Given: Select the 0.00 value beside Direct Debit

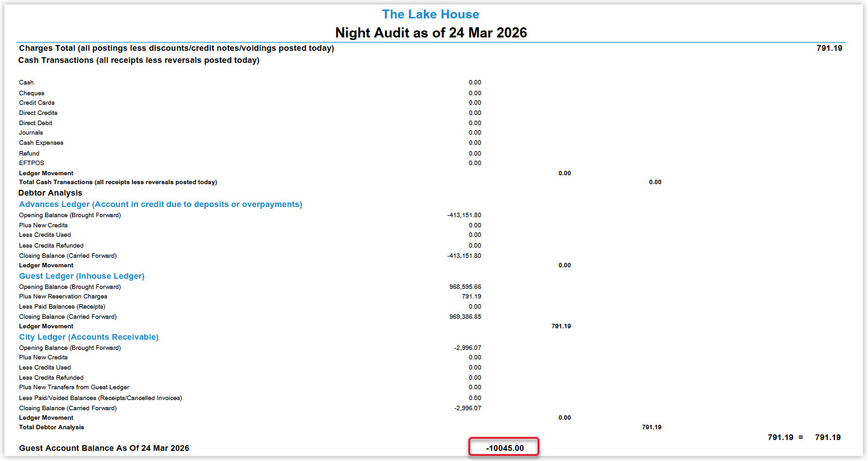Looking at the screenshot, I should coord(475,123).
